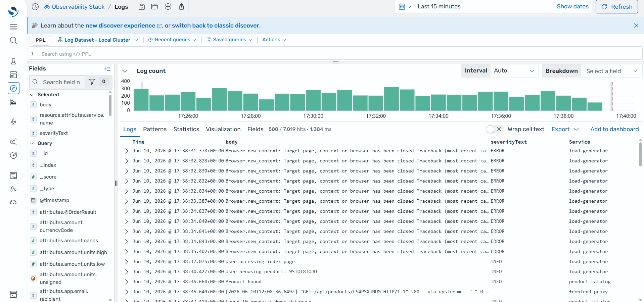Click Add to dashboard
The image size is (644, 302).
pyautogui.click(x=614, y=129)
